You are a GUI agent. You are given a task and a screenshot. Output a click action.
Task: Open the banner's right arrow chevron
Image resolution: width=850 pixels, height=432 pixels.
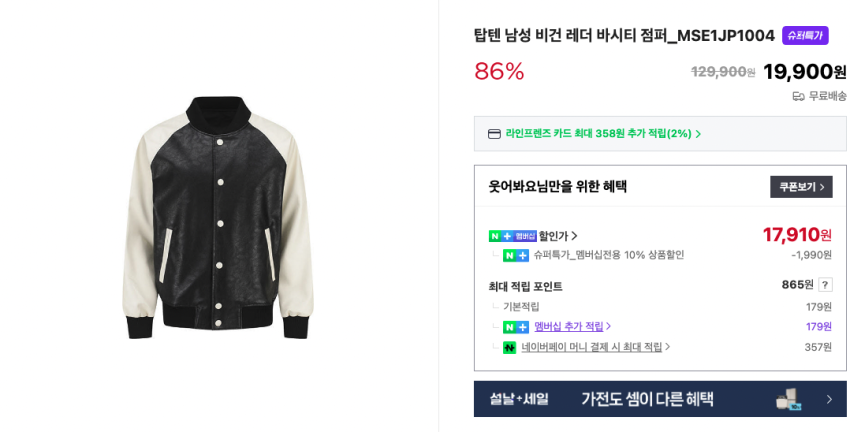tap(828, 399)
